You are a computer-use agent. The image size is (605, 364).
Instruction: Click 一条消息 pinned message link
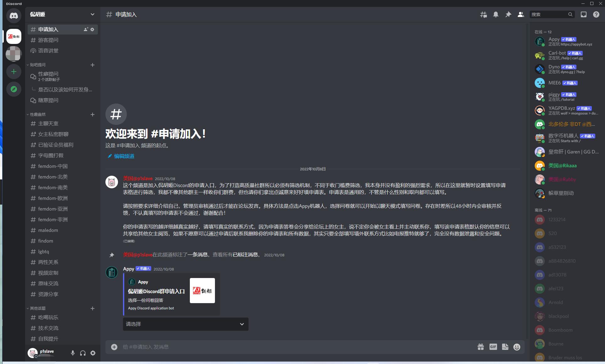(198, 255)
